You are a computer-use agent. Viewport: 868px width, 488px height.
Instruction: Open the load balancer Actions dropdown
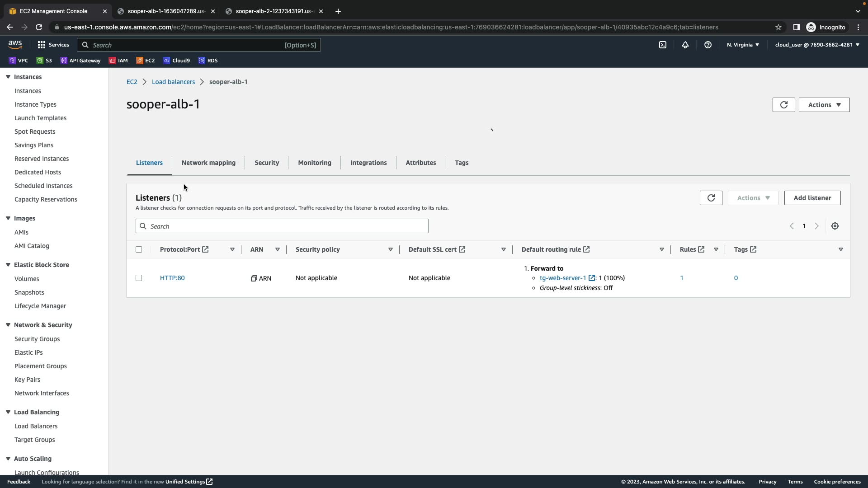point(824,105)
